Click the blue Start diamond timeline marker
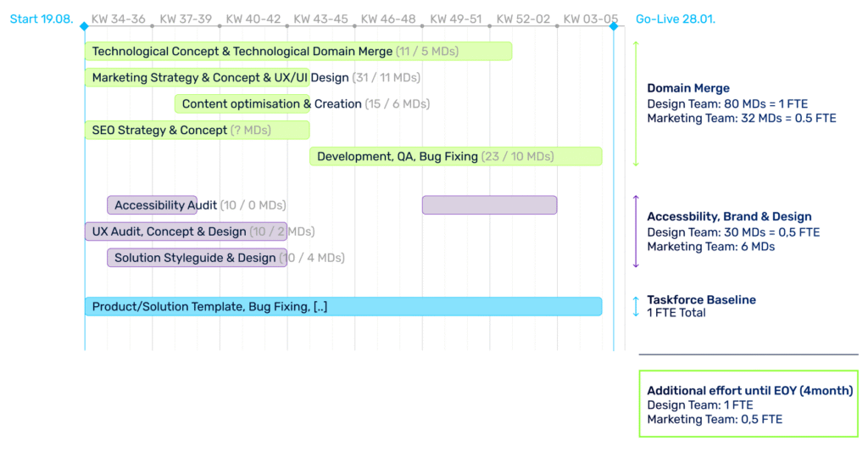Viewport: 868px width, 452px height. [x=84, y=27]
